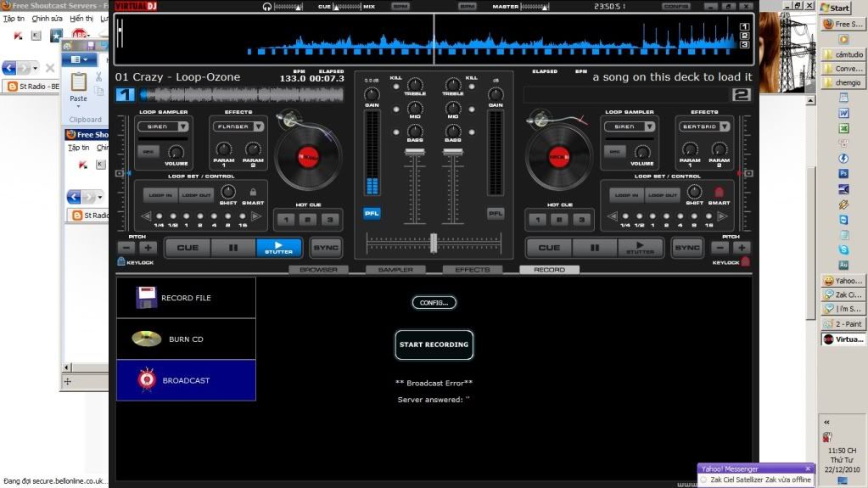Select the Burn CD disc icon

(x=146, y=339)
